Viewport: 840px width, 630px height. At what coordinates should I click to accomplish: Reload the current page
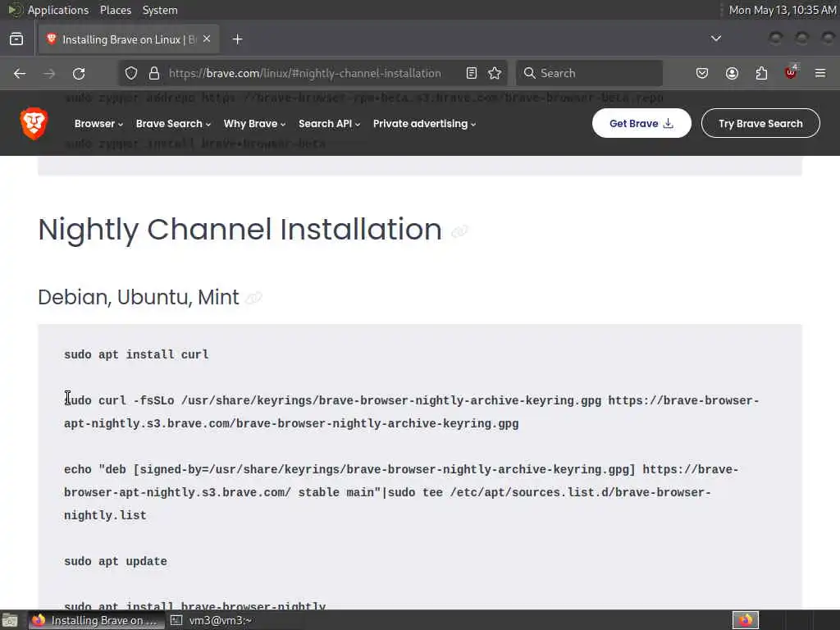79,73
